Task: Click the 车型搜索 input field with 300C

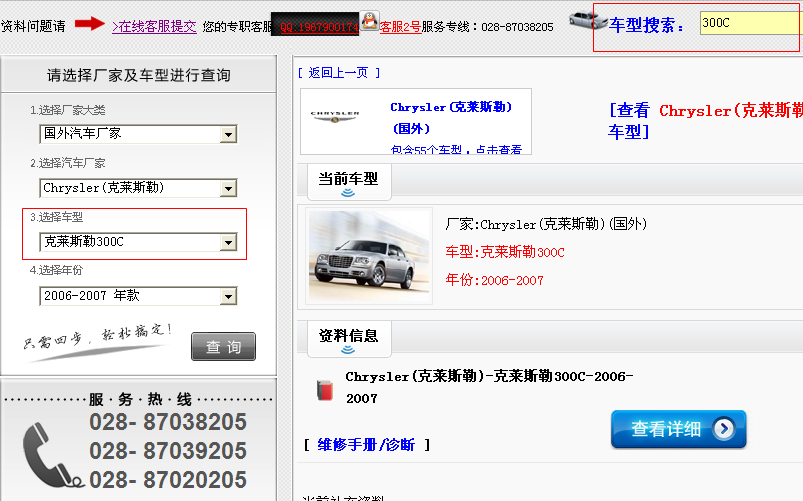Action: coord(751,23)
